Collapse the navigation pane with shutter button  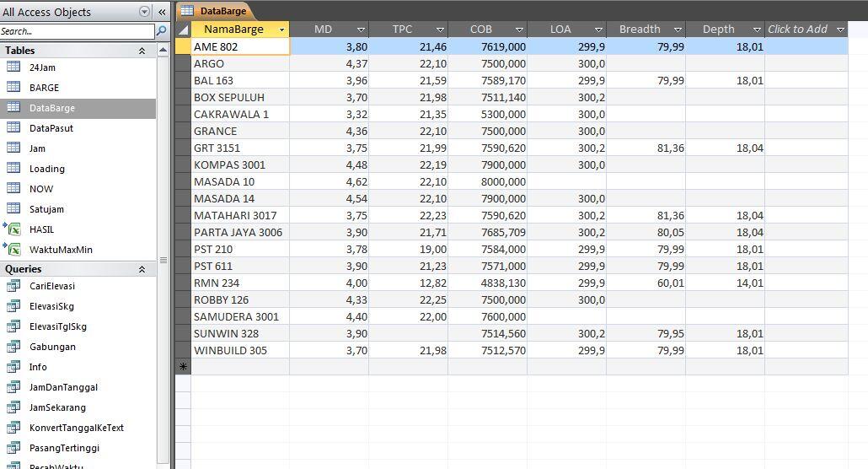click(x=162, y=12)
